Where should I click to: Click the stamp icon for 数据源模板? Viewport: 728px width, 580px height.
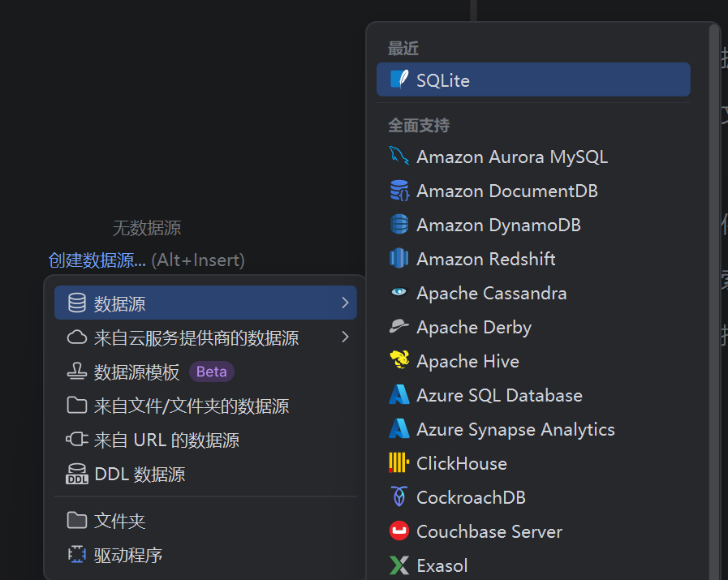point(77,372)
